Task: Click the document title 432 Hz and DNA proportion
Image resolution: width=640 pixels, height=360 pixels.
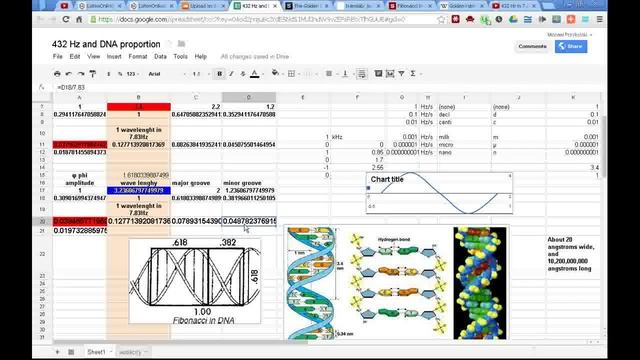Action: 106,44
